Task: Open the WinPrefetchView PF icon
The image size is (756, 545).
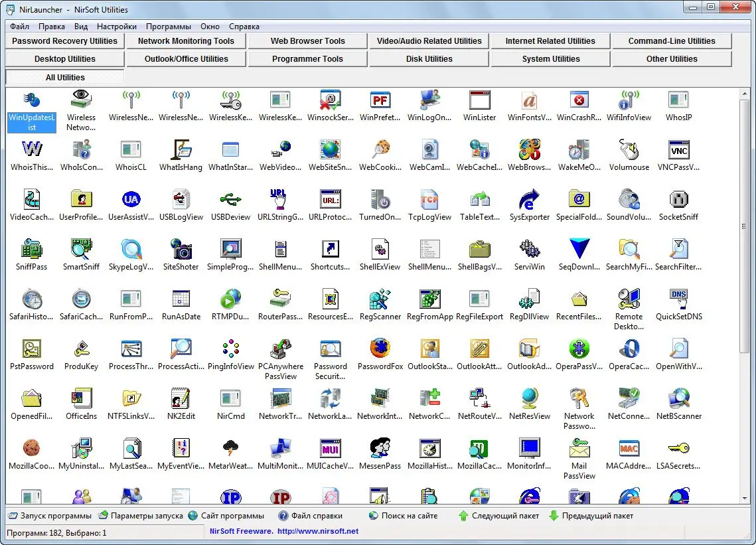Action: pyautogui.click(x=380, y=100)
